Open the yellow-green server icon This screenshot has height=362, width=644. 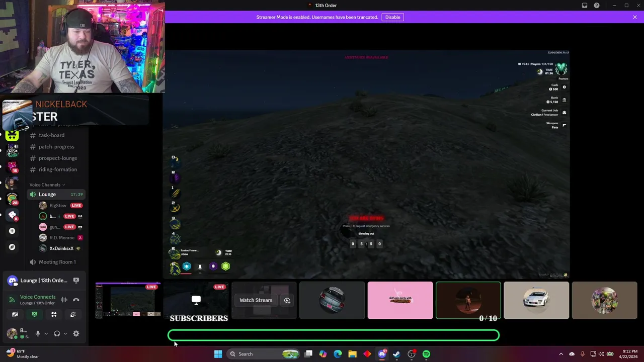[12, 135]
